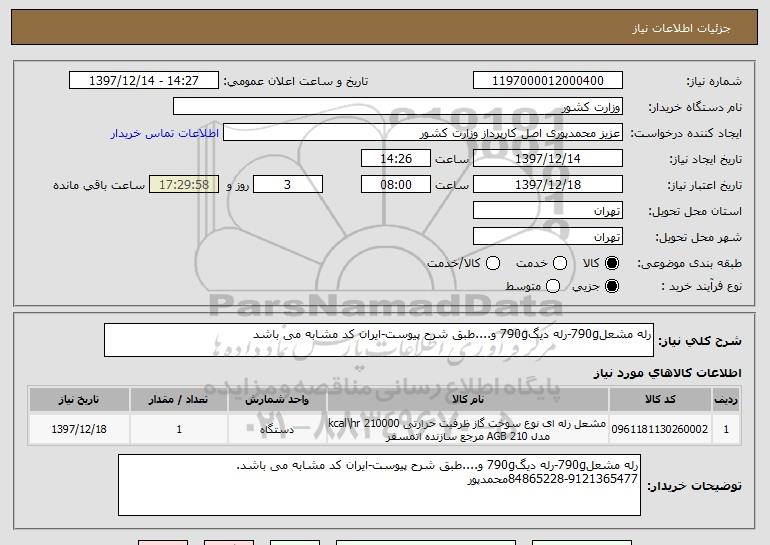
Task: Click تعداد / مقدار column header
Action: [179, 400]
